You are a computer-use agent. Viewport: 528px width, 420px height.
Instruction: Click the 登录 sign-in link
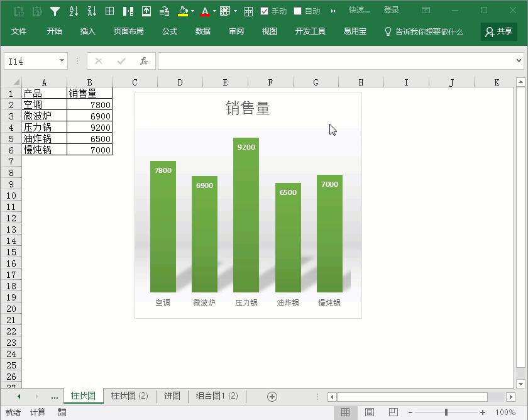392,10
